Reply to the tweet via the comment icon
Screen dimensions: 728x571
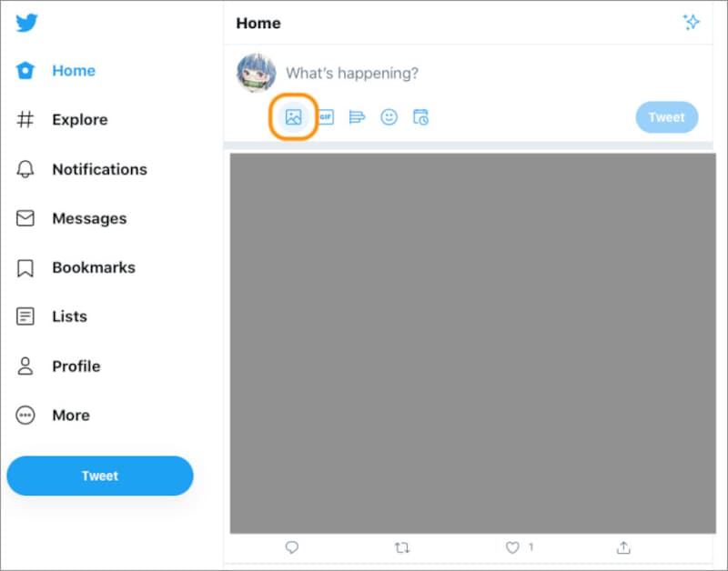pos(292,547)
